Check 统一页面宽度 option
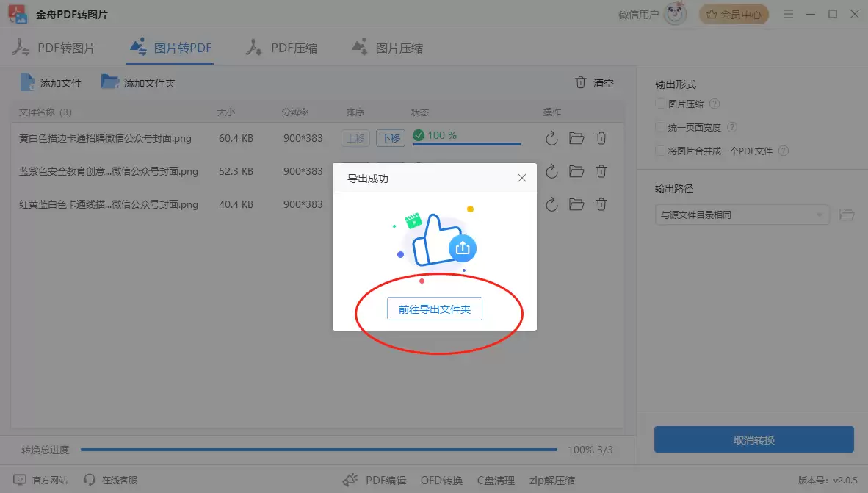The width and height of the screenshot is (868, 493). click(x=659, y=126)
